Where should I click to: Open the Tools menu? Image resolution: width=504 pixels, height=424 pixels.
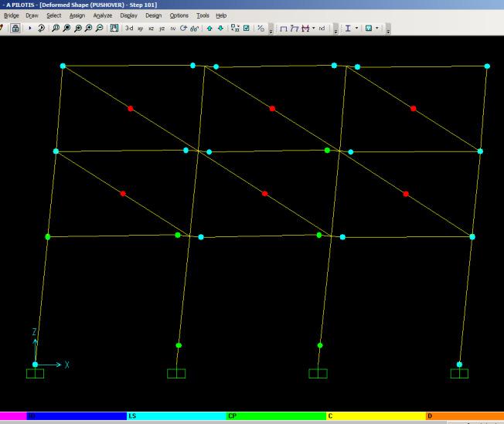(203, 15)
